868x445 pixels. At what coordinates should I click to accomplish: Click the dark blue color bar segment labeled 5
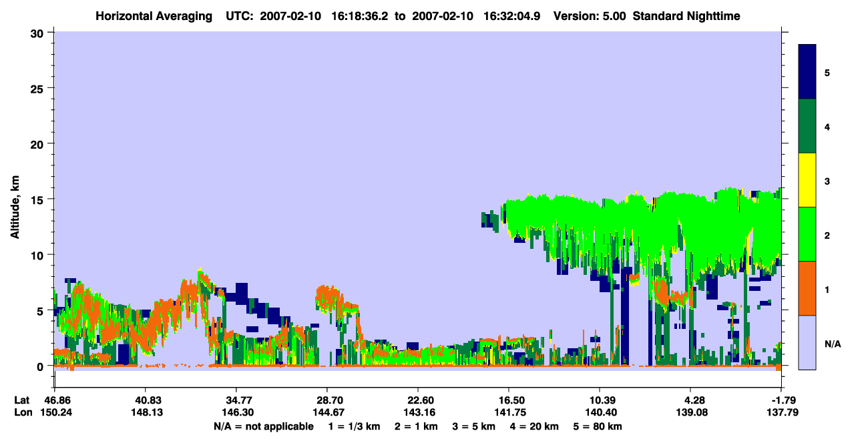(808, 72)
